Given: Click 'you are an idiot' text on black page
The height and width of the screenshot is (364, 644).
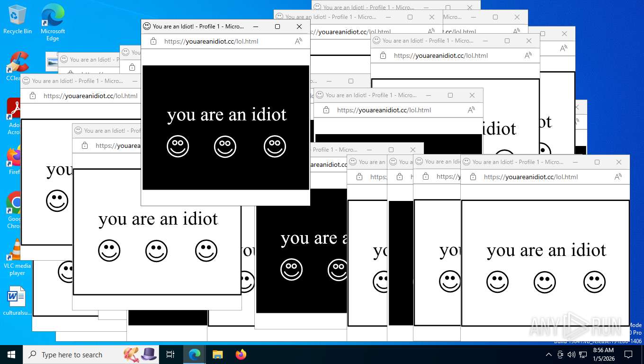Looking at the screenshot, I should [x=227, y=115].
